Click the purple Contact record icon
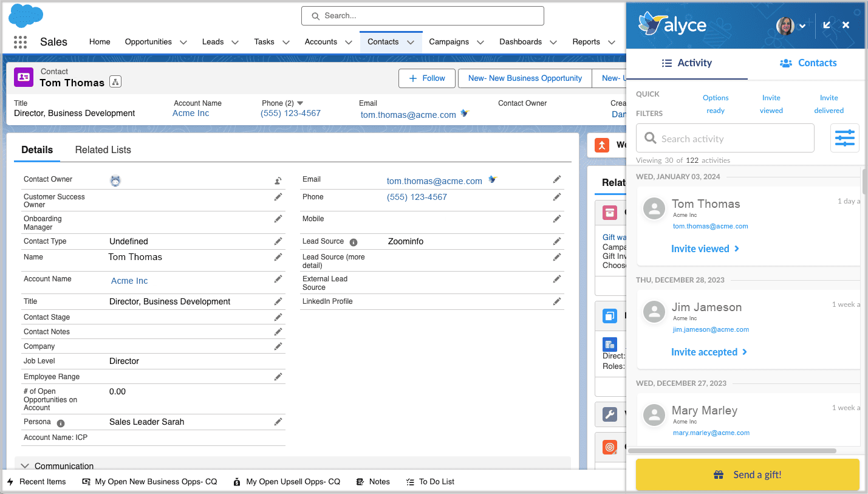This screenshot has width=868, height=494. [24, 77]
